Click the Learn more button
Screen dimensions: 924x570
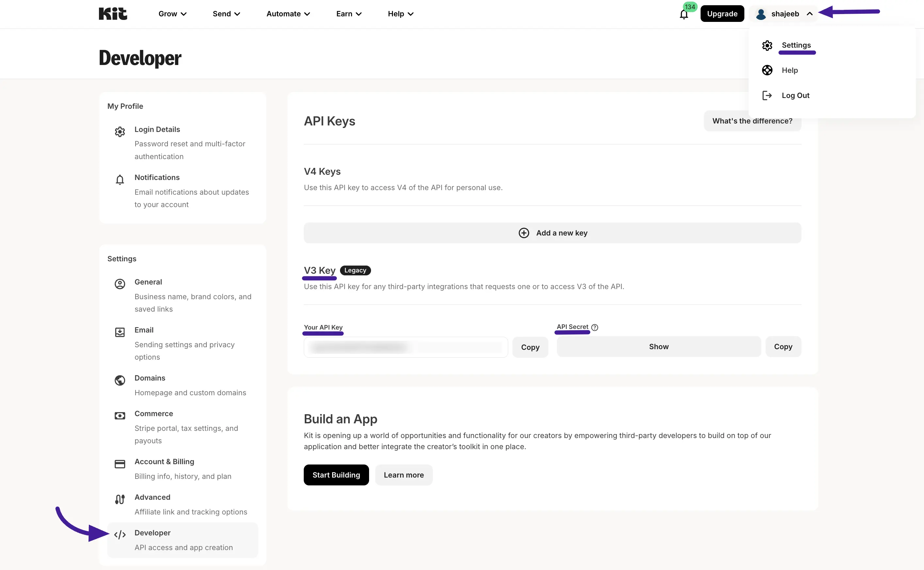click(404, 475)
